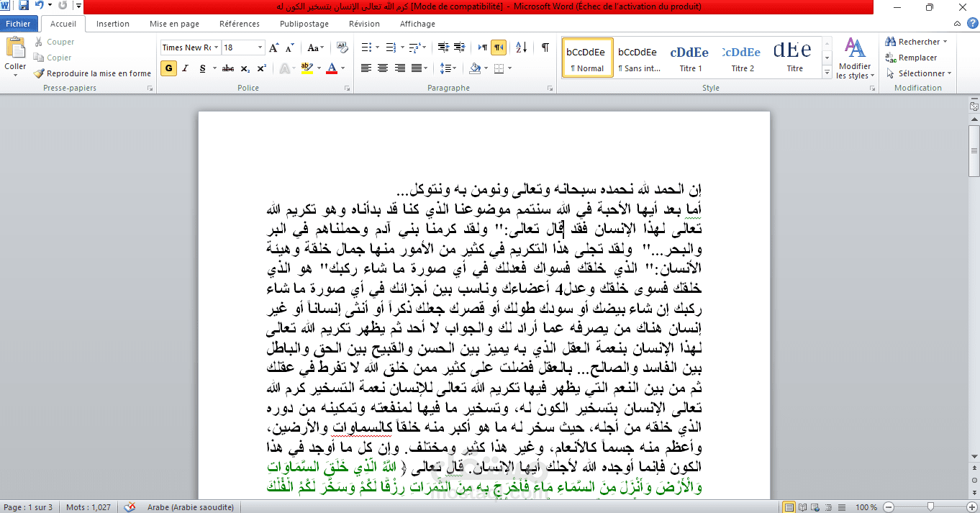980x513 pixels.
Task: Click the Remplacer button
Action: (912, 58)
